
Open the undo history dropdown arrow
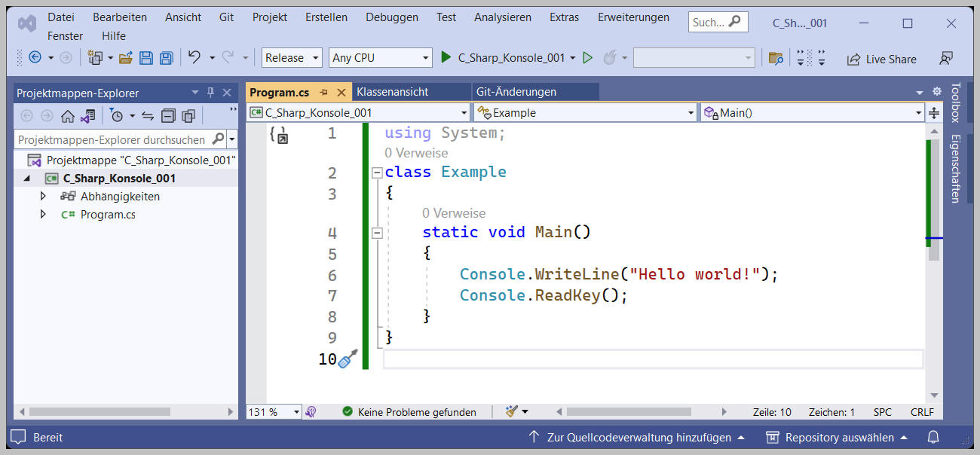(x=212, y=58)
